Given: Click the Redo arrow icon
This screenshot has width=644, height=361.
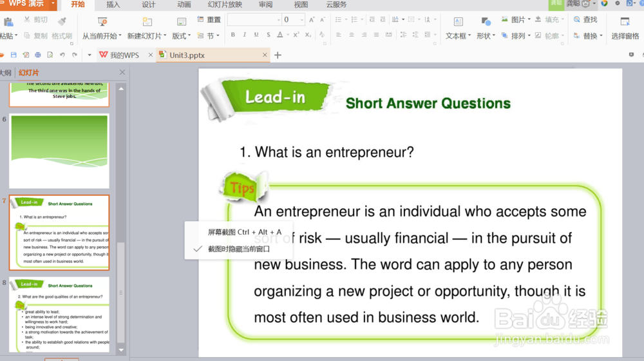Looking at the screenshot, I should point(74,55).
